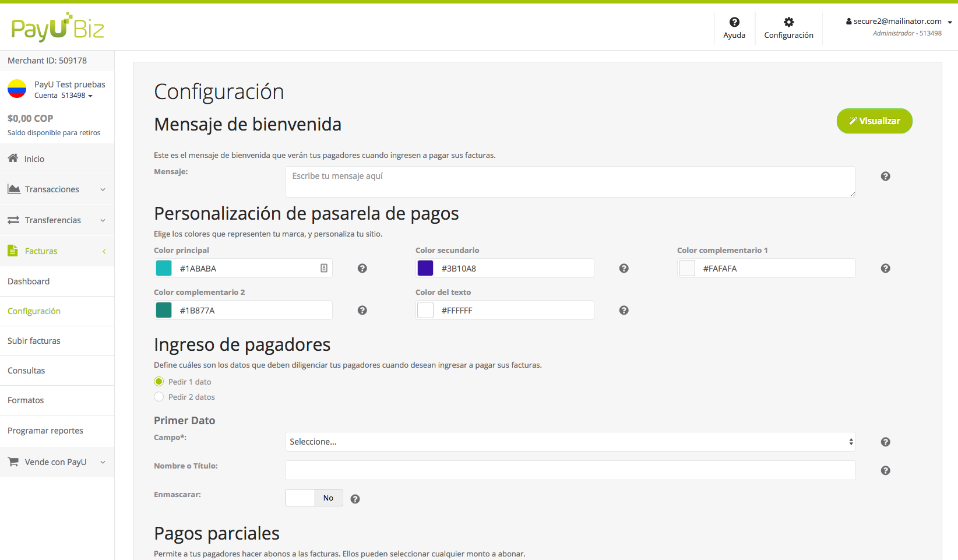Screen dimensions: 958x560
Task: Select the Inicio home icon
Action: coord(12,159)
